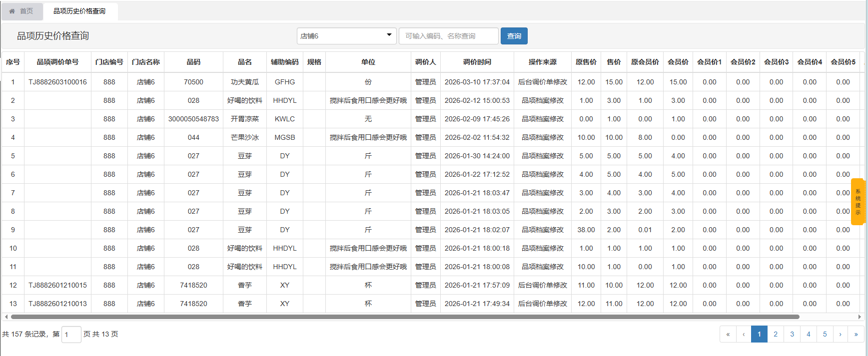Open page 5 in pagination
The image size is (868, 356).
[x=825, y=334]
